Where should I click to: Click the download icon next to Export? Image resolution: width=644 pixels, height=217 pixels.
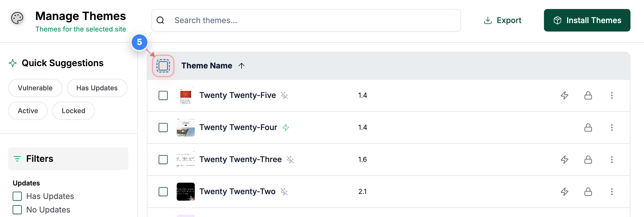[x=487, y=20]
